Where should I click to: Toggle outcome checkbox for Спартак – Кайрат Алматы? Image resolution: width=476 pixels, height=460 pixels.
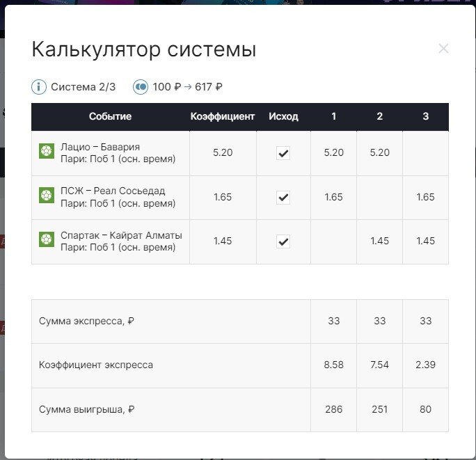[283, 241]
